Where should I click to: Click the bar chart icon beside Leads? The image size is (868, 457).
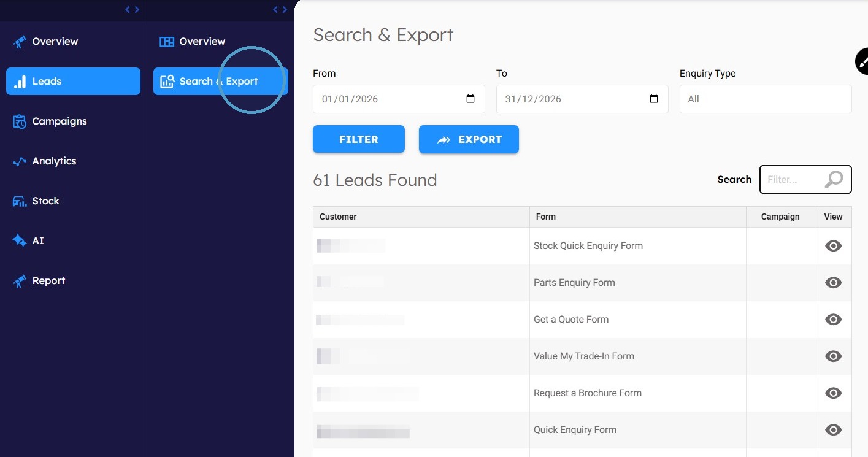point(20,82)
